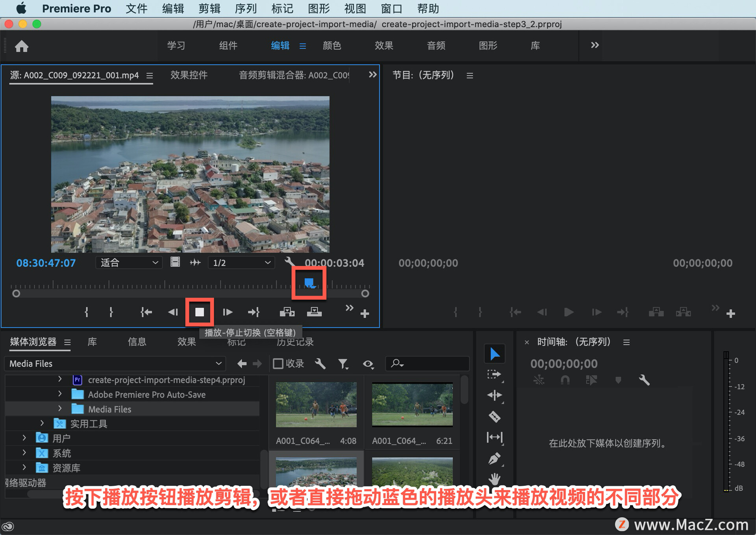Stop playback in the Source monitor
The image size is (756, 535).
[x=200, y=312]
